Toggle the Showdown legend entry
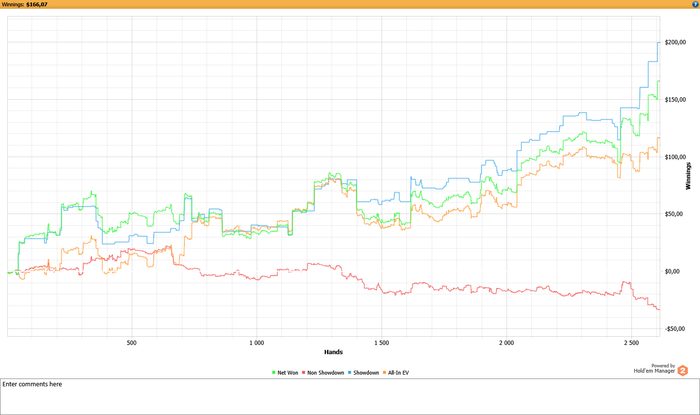The width and height of the screenshot is (700, 415). [365, 372]
